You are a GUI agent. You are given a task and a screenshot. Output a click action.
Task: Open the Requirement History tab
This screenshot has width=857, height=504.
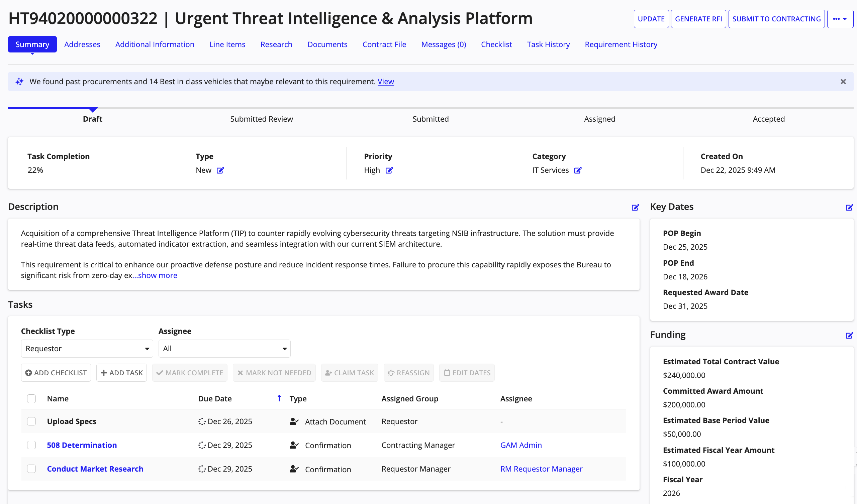[621, 44]
